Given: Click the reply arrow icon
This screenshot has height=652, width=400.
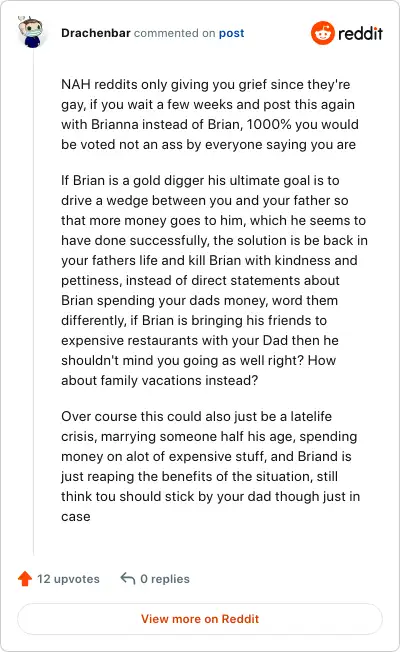Looking at the screenshot, I should click(128, 578).
